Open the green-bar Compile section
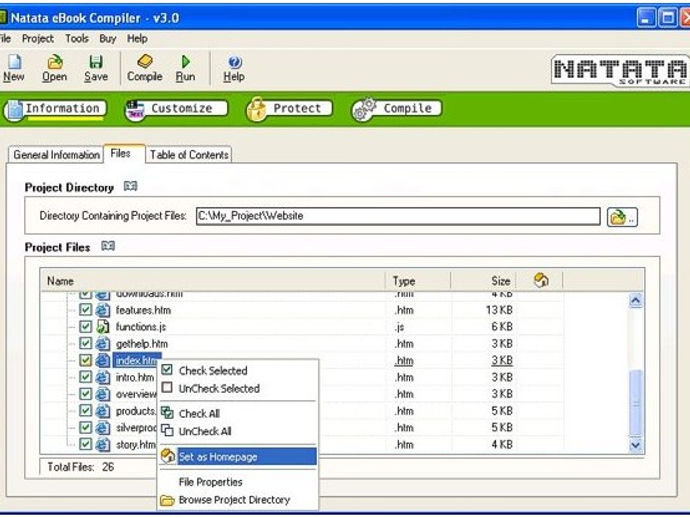The image size is (690, 518). pyautogui.click(x=396, y=109)
